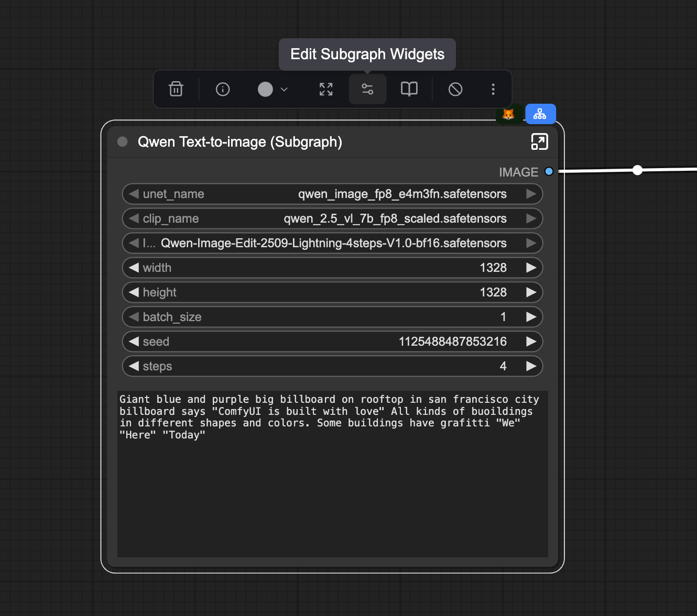Image resolution: width=697 pixels, height=616 pixels.
Task: Open the unet_name model dropdown
Action: [x=332, y=194]
